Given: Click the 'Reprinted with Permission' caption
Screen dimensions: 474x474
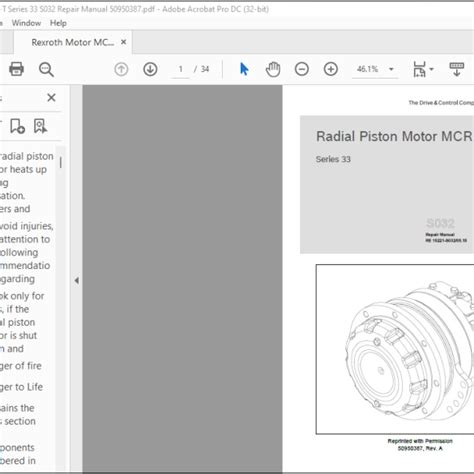Looking at the screenshot, I should 420,441.
